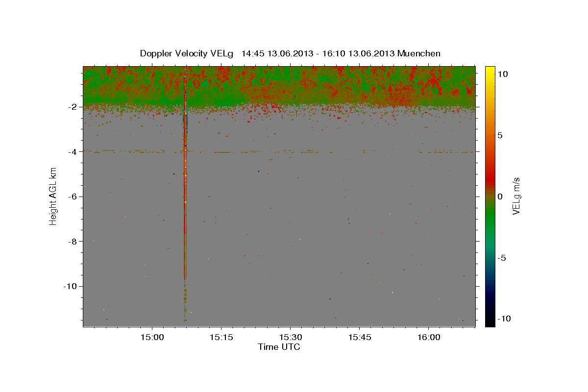588x392 pixels.
Task: Click the colorbar value 5
Action: pos(500,135)
